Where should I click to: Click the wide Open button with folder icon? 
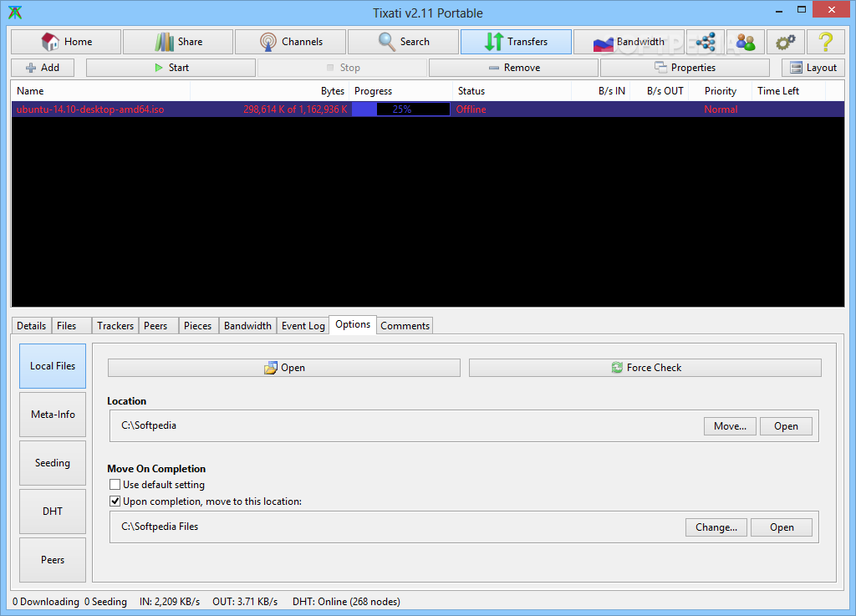tap(284, 368)
